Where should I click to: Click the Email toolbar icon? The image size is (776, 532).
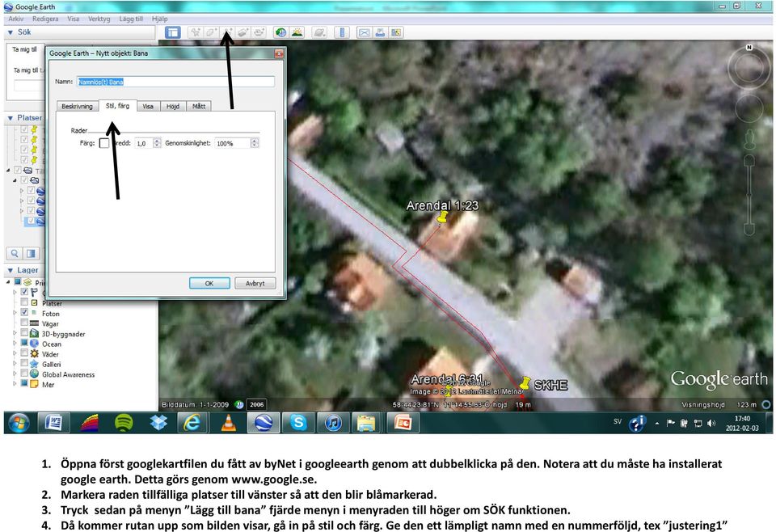point(365,32)
